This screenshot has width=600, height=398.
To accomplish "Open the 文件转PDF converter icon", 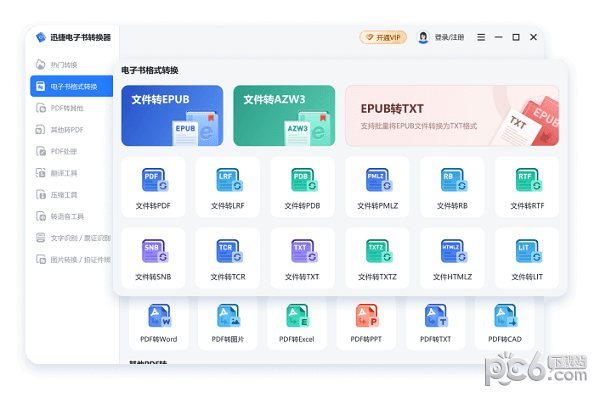I will [155, 180].
